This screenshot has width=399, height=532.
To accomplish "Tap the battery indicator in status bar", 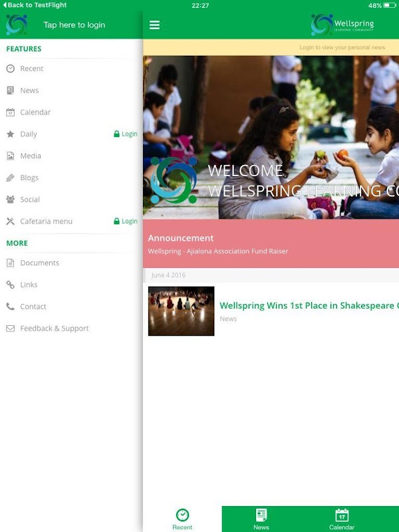I will (390, 5).
